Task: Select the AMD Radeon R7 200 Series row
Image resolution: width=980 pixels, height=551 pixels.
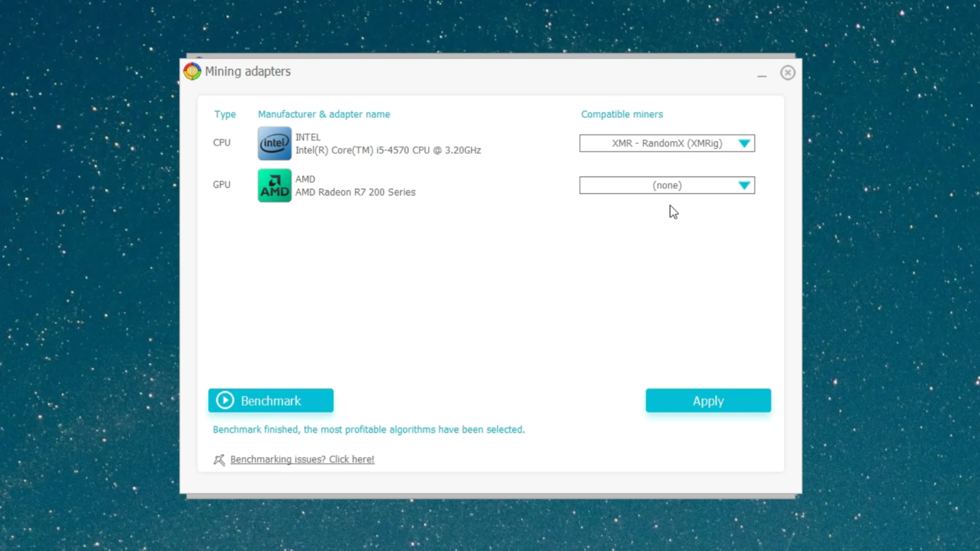Action: tap(355, 185)
